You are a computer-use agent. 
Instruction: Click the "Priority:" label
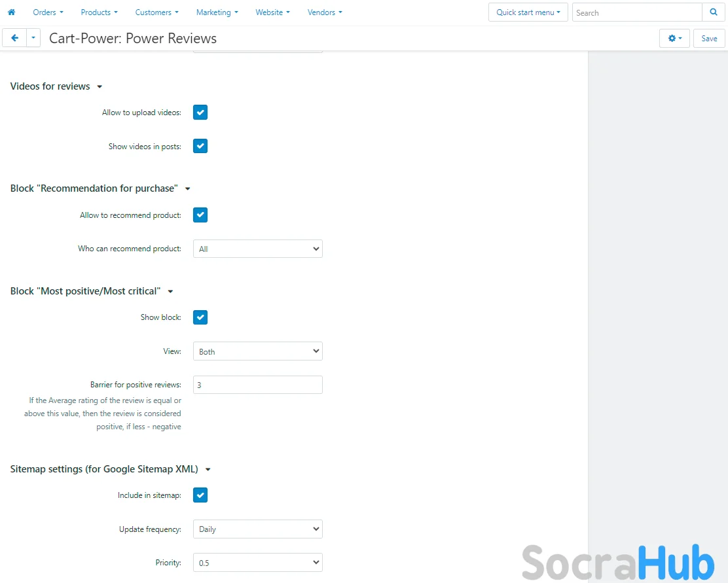pyautogui.click(x=168, y=563)
